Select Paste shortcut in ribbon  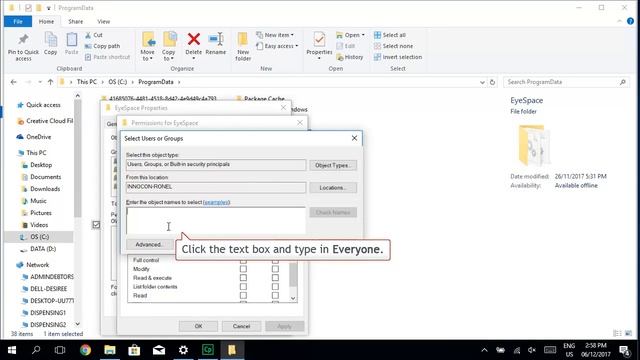pos(107,57)
